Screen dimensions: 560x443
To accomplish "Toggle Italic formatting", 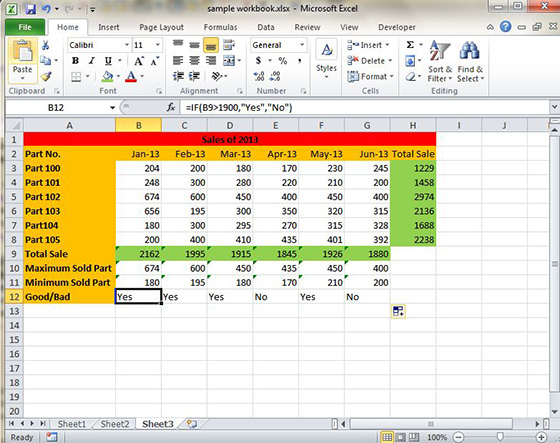I will (92, 61).
